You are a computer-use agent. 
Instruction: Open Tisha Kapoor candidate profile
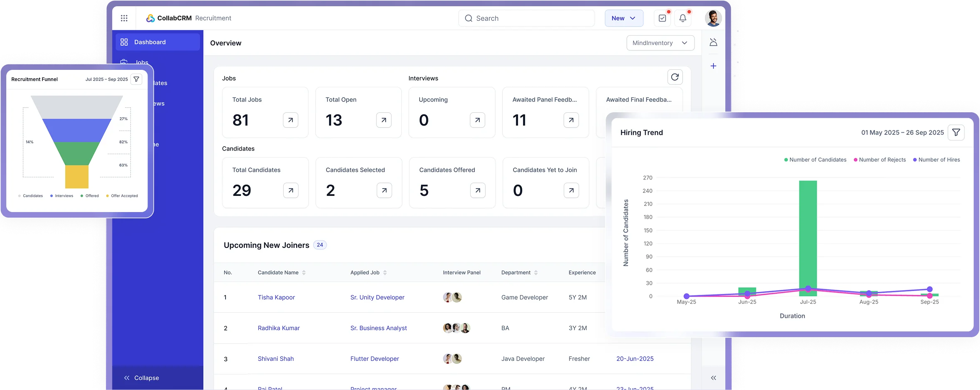276,297
